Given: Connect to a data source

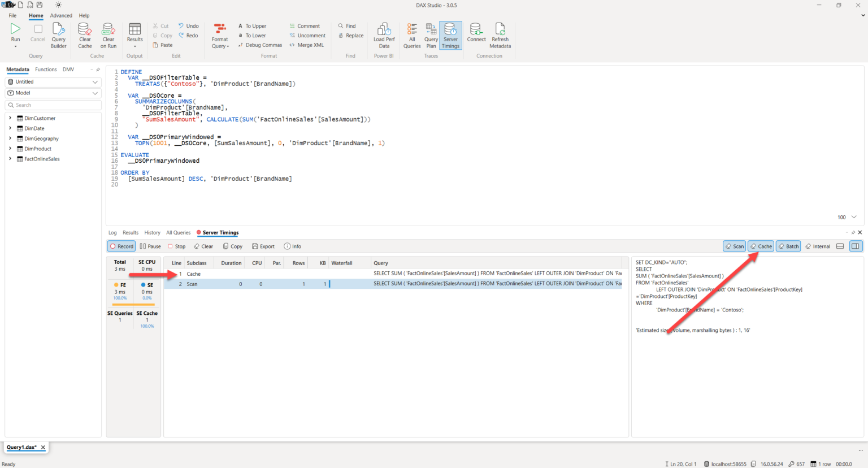Looking at the screenshot, I should click(x=476, y=34).
